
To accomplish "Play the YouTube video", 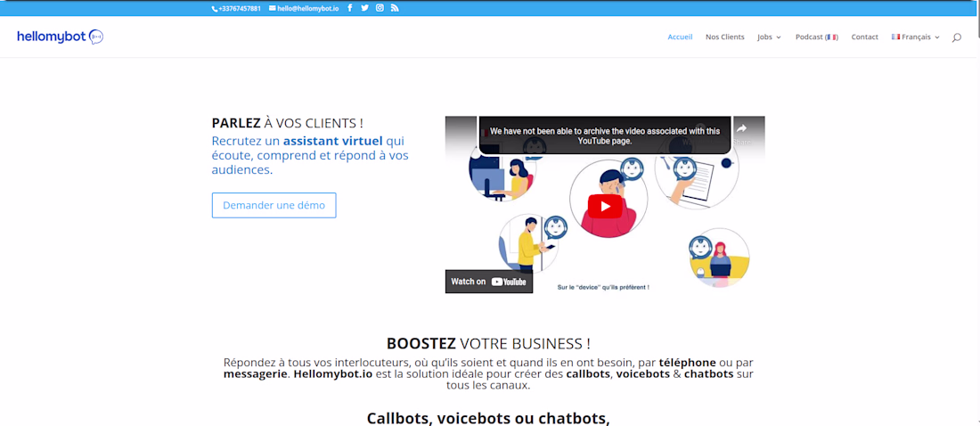I will click(604, 207).
